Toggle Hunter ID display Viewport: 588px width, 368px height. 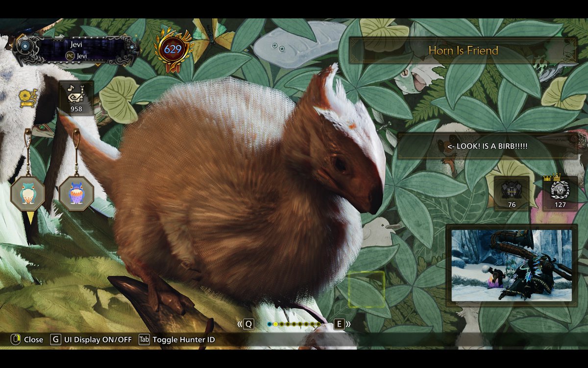click(184, 340)
